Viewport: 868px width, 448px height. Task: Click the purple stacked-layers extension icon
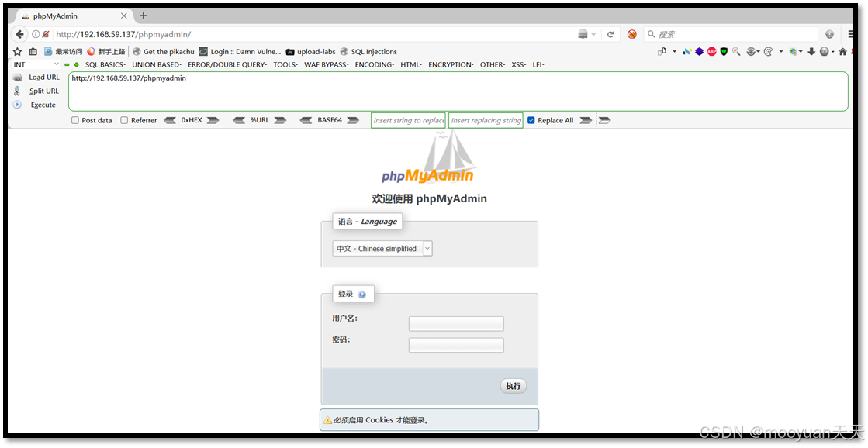[x=699, y=51]
